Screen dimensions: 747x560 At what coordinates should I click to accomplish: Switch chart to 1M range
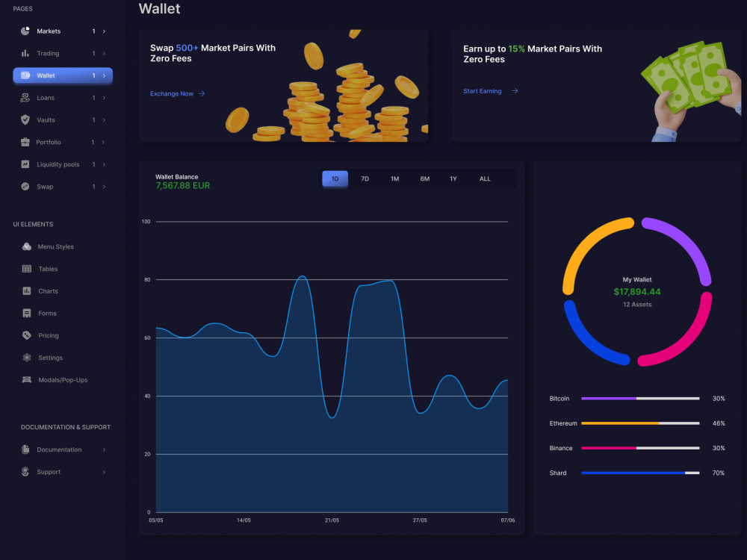coord(395,179)
